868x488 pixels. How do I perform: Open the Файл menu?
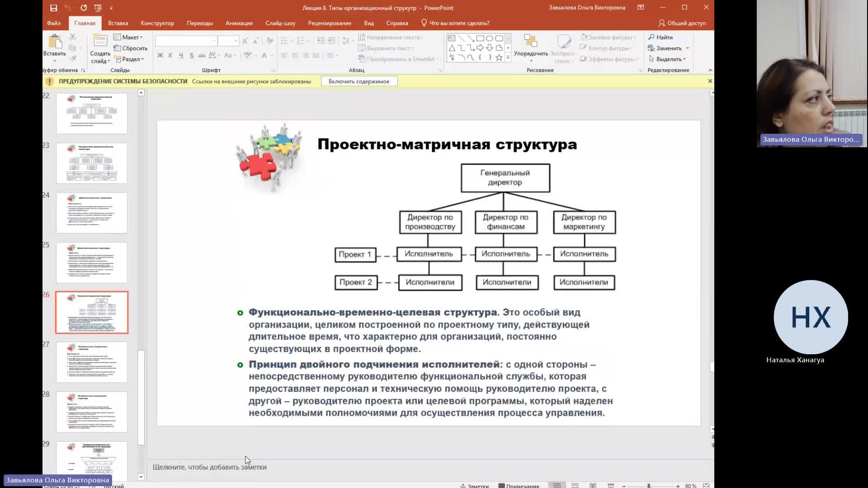[x=54, y=23]
